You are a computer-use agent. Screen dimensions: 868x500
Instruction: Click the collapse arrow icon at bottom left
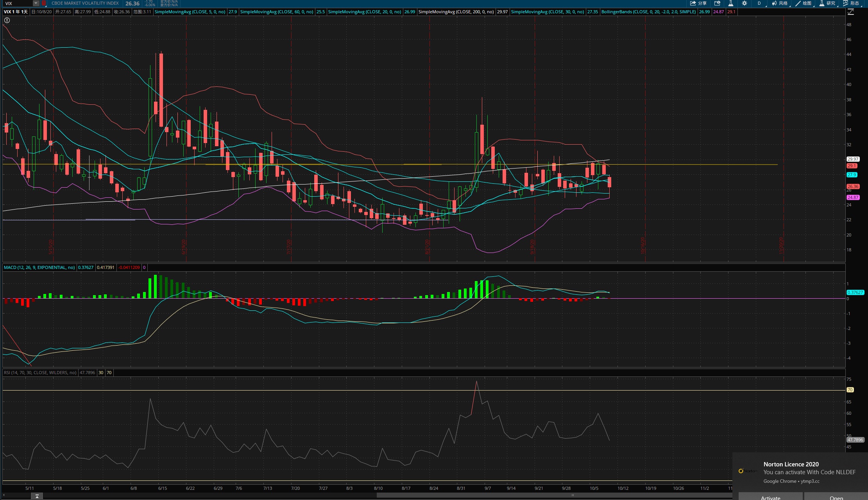pyautogui.click(x=37, y=496)
